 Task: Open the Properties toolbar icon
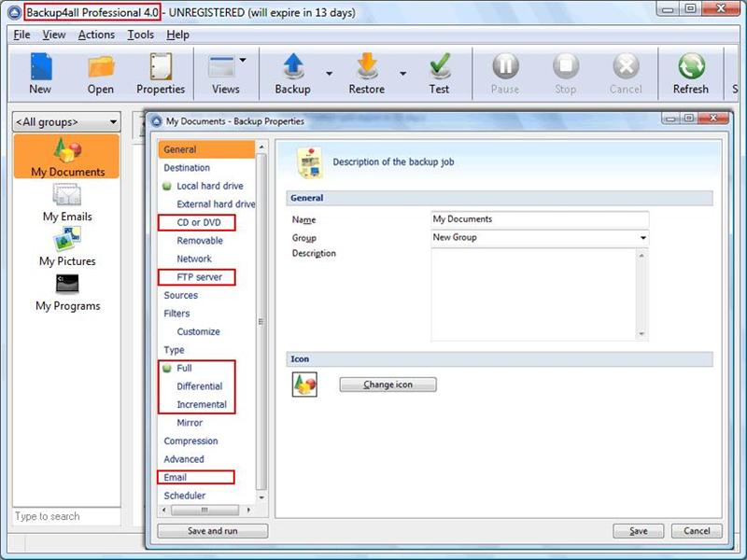161,66
